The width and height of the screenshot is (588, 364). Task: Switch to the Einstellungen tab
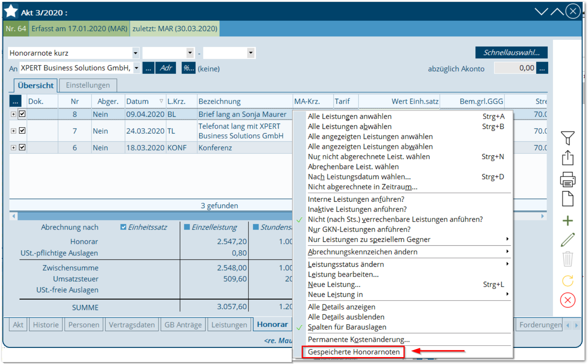click(88, 85)
